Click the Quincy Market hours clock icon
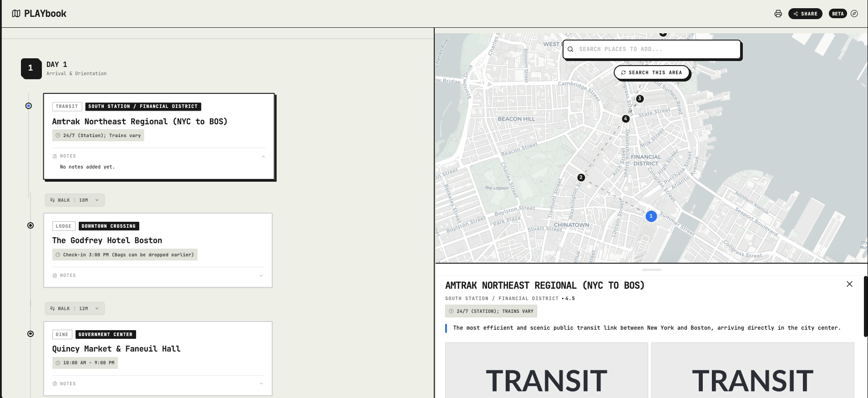Viewport: 868px width, 398px height. point(58,363)
